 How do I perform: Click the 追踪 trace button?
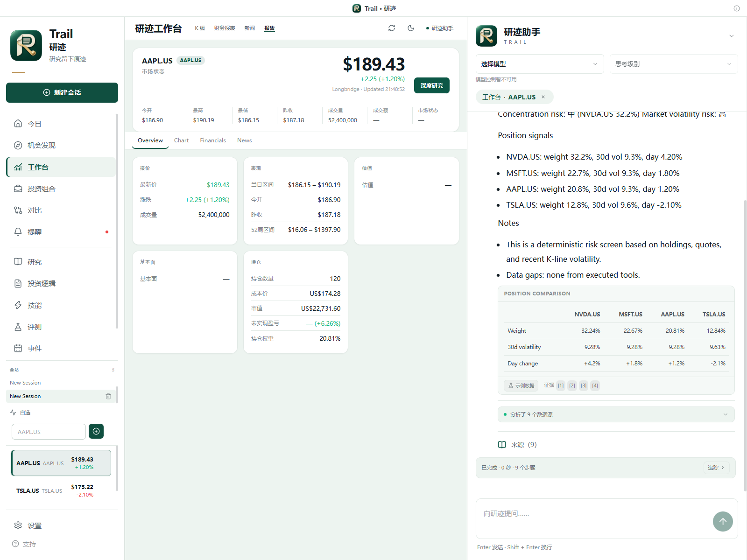coord(716,468)
